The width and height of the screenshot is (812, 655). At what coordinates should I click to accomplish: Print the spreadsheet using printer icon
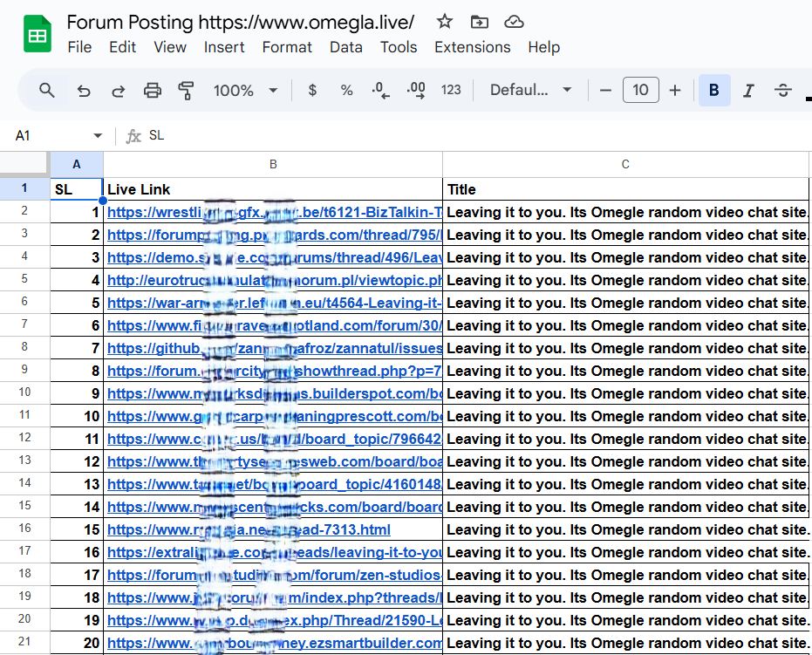point(153,90)
